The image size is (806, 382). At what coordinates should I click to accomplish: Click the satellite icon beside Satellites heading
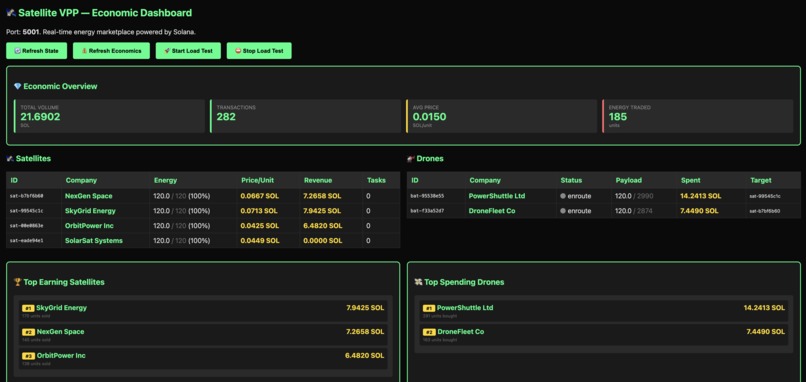pos(10,159)
